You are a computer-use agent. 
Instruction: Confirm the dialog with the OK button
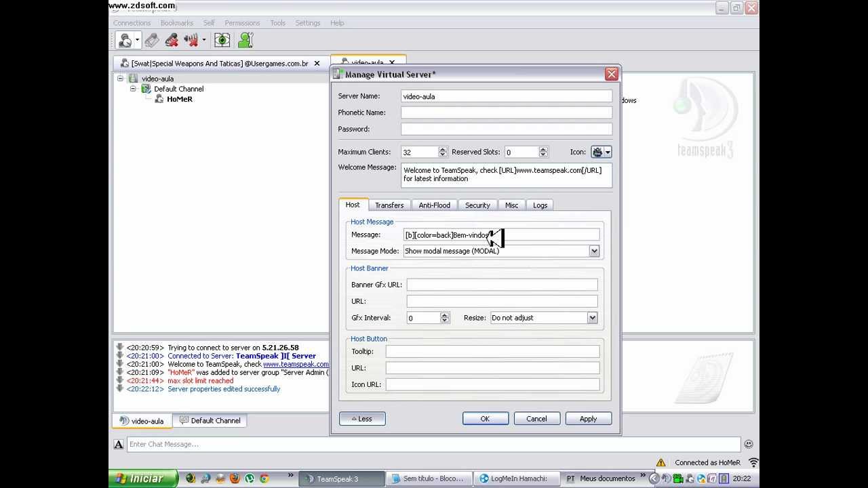(x=486, y=419)
